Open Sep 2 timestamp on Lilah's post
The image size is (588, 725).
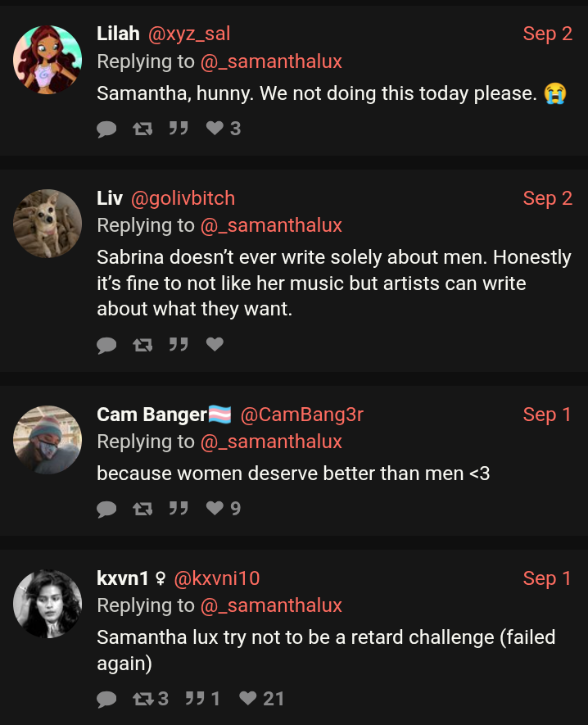point(547,34)
